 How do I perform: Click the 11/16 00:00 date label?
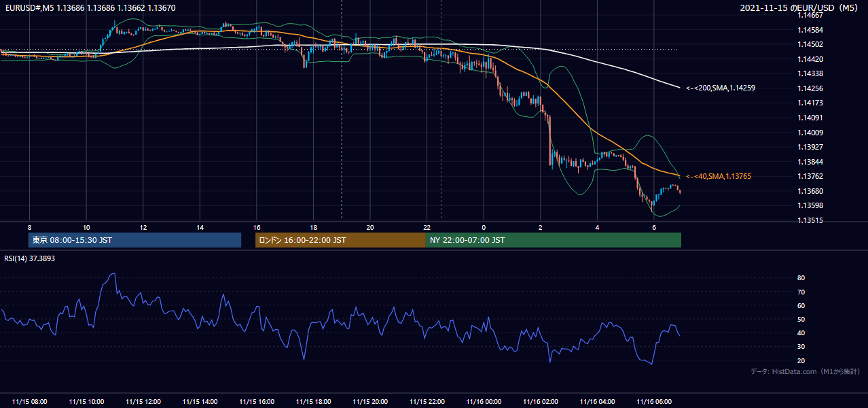point(484,402)
